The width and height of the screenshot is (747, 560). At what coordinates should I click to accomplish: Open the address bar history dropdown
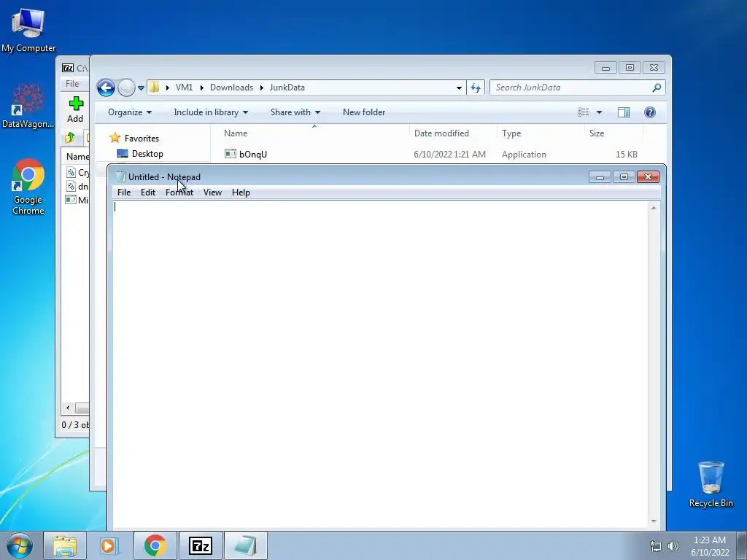point(459,87)
